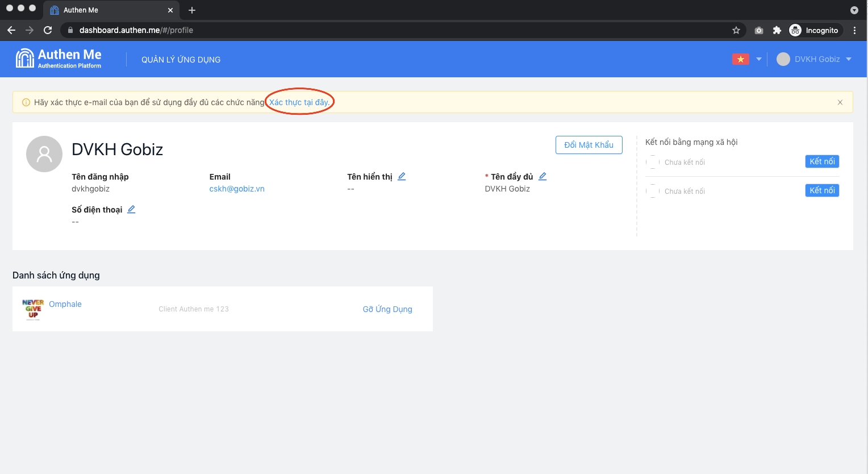
Task: Click the first Kết nối social button
Action: click(821, 161)
